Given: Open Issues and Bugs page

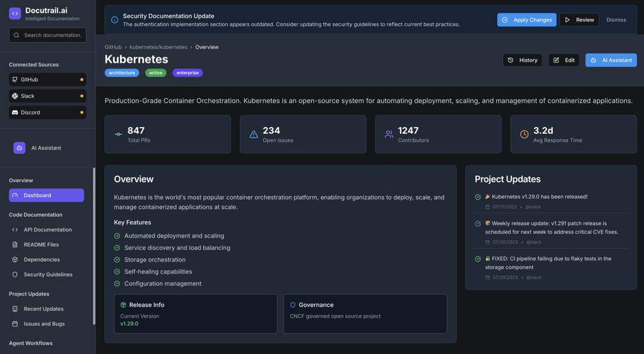Looking at the screenshot, I should coord(47,324).
